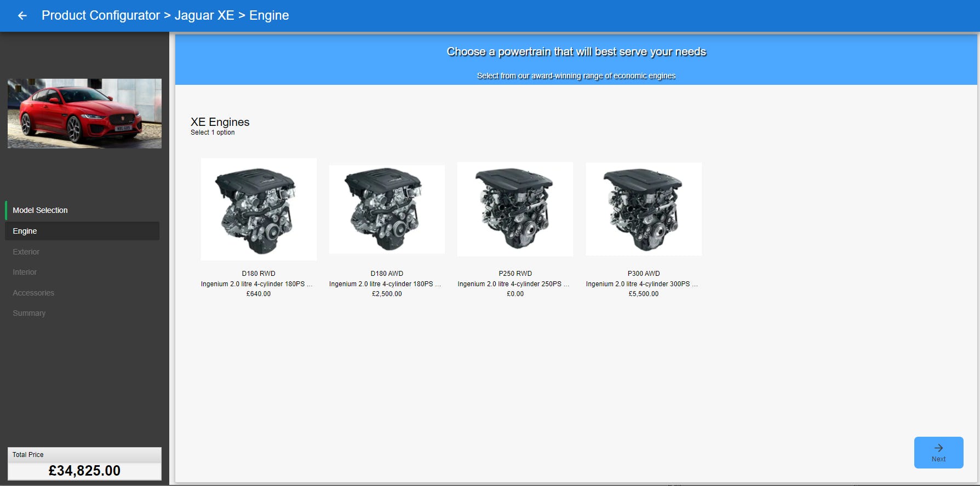This screenshot has height=486, width=980.
Task: Go to Interior step
Action: coord(25,272)
